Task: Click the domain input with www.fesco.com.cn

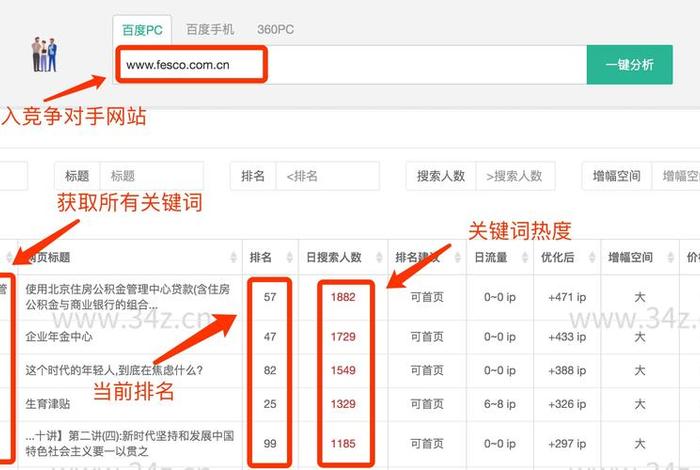Action: [350, 65]
